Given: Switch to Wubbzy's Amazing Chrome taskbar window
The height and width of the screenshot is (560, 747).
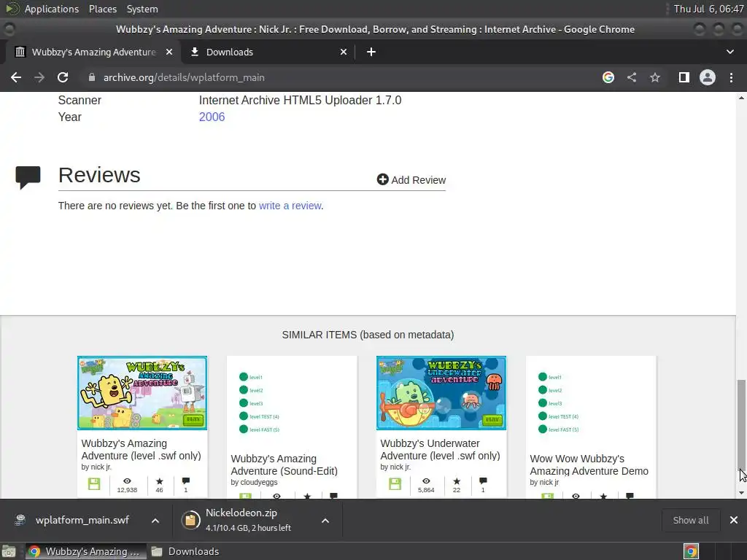Looking at the screenshot, I should point(85,551).
